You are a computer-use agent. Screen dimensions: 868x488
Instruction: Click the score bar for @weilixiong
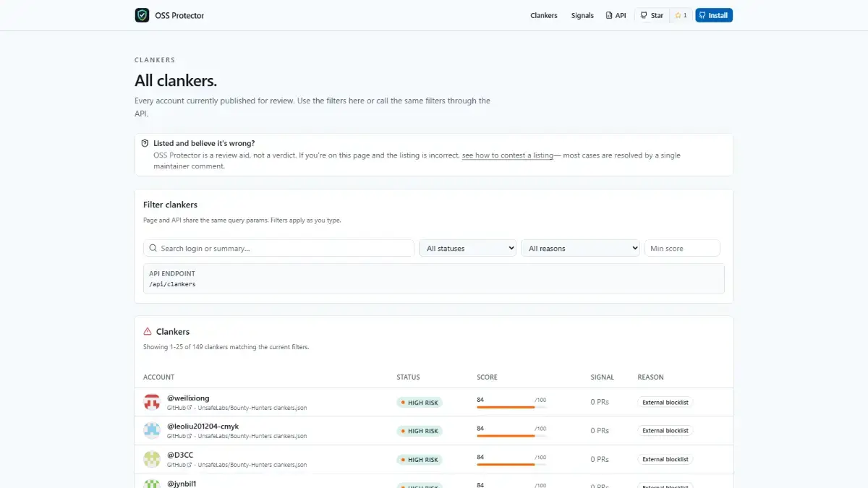[511, 407]
